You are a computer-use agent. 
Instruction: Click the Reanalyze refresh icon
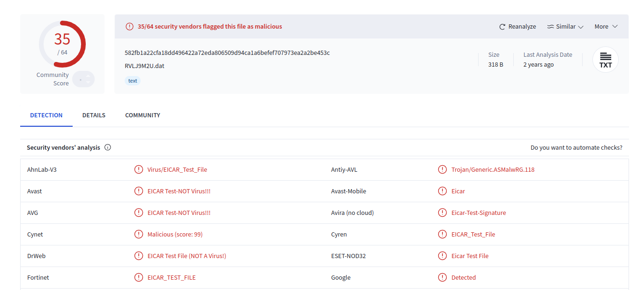[x=502, y=27]
